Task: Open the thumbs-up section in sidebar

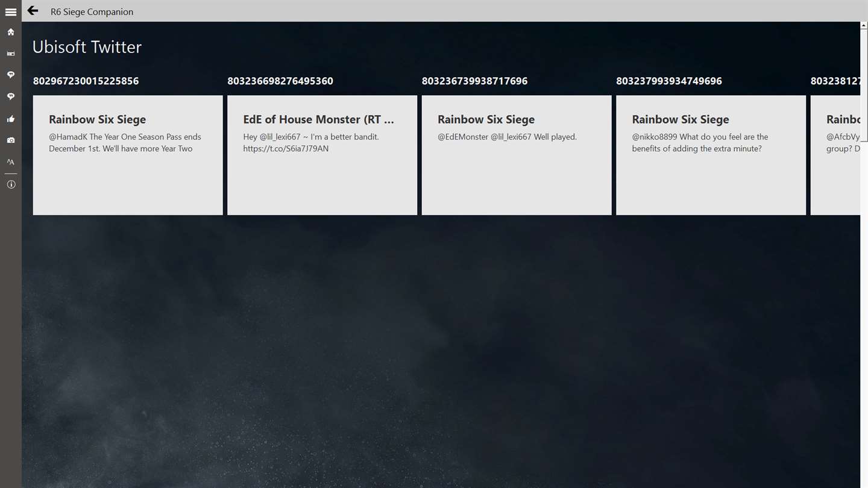Action: [11, 119]
